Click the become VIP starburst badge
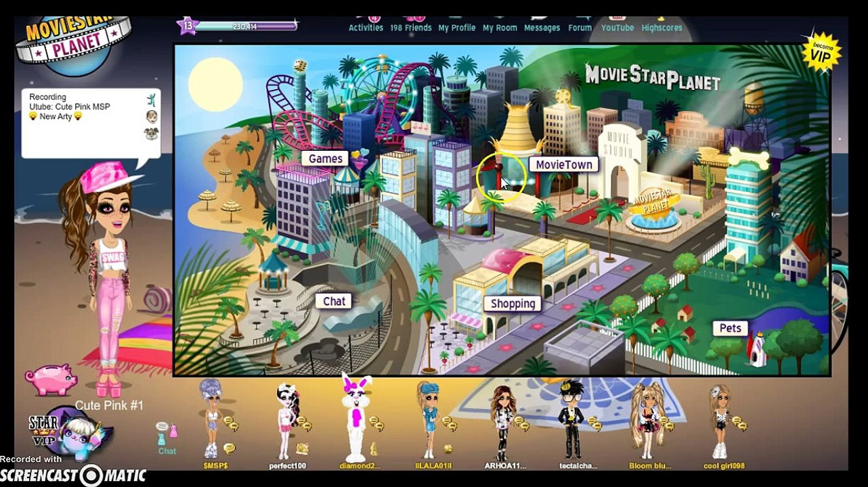The width and height of the screenshot is (868, 487). tap(821, 52)
